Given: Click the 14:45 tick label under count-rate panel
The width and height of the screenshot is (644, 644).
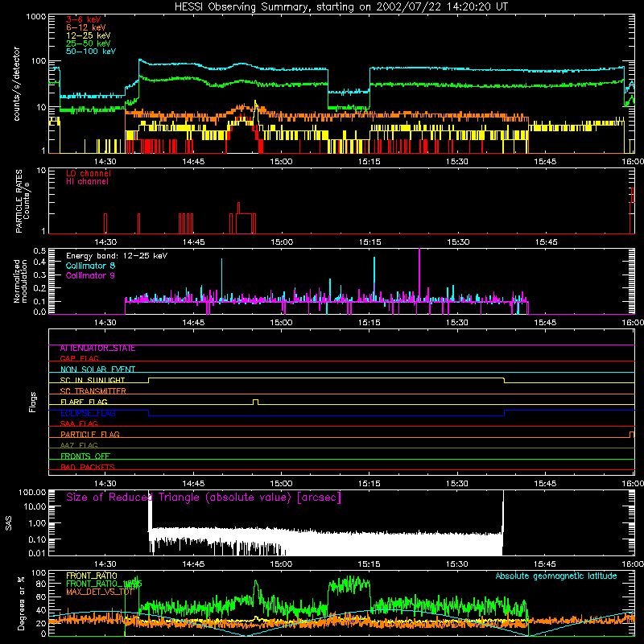Looking at the screenshot, I should (193, 162).
